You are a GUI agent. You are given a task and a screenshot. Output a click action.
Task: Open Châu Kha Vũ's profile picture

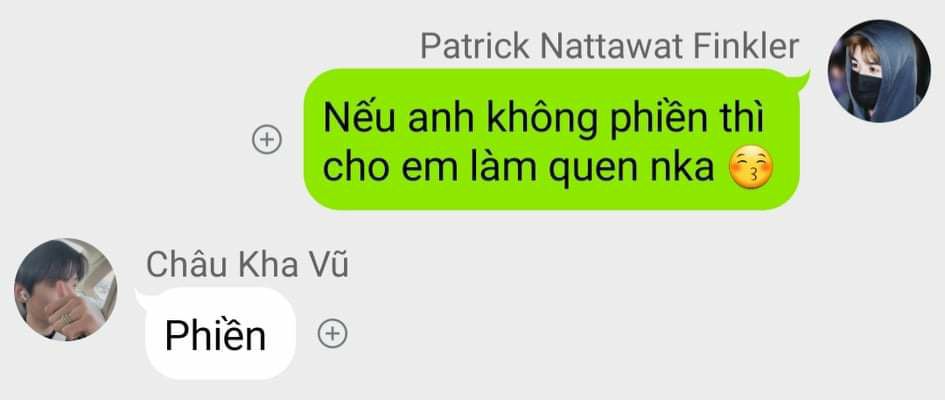click(66, 289)
